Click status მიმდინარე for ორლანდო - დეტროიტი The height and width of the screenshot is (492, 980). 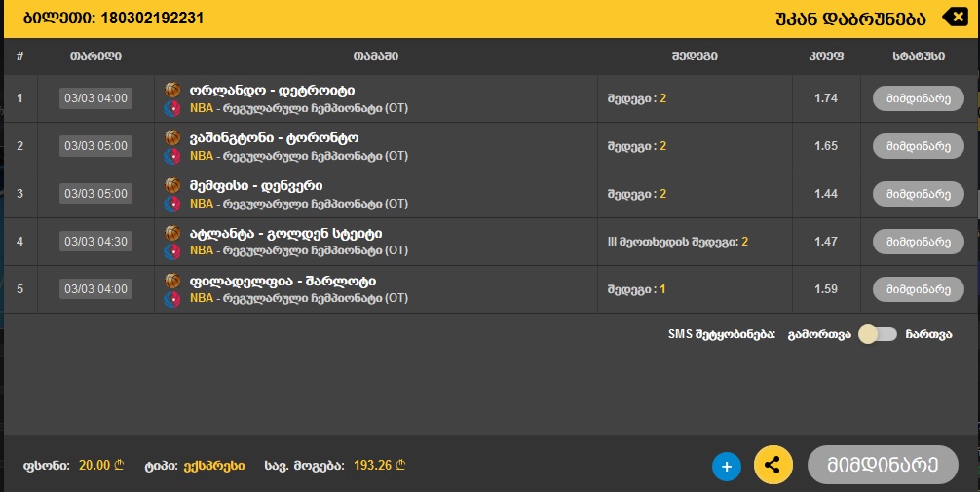[918, 98]
